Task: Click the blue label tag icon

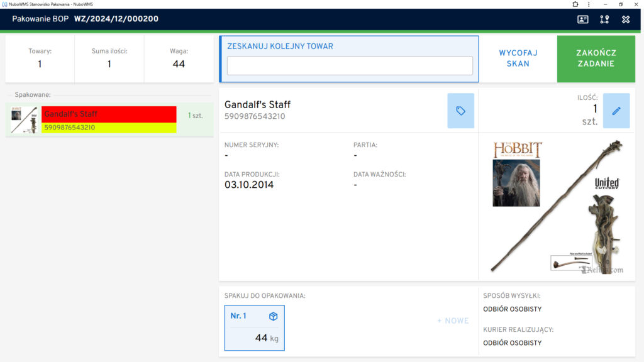Action: (460, 111)
